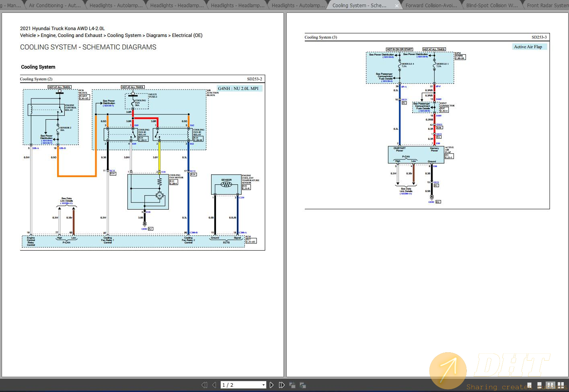Click the SD110-7 link beside Cooling Fan fuse

pos(109,106)
